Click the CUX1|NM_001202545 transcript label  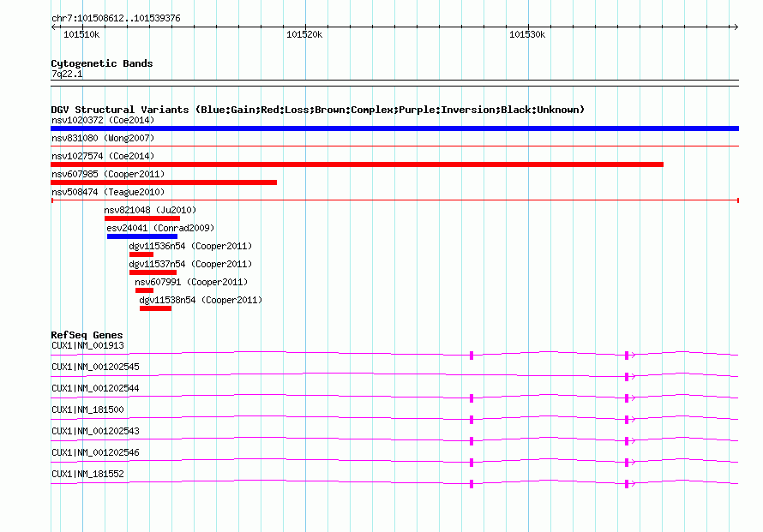click(95, 368)
